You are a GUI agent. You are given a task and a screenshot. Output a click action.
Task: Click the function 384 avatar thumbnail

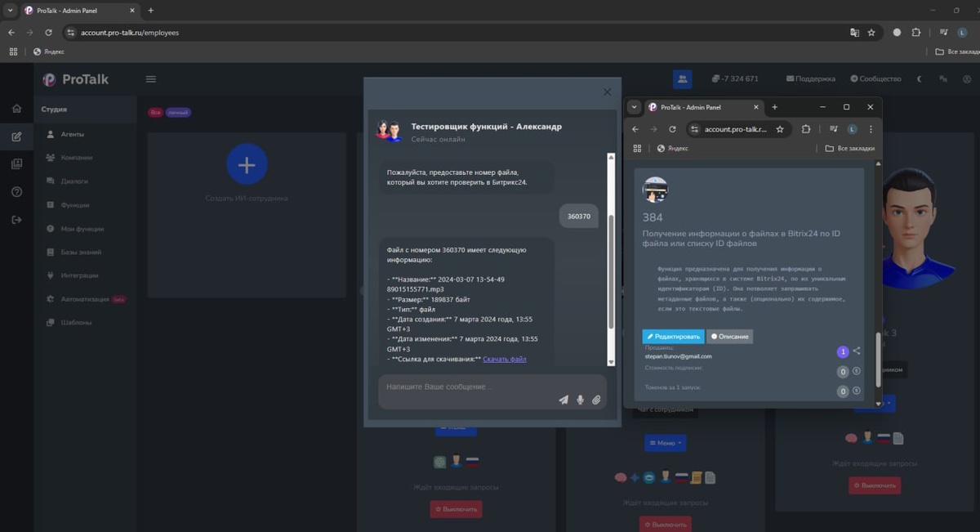click(655, 189)
